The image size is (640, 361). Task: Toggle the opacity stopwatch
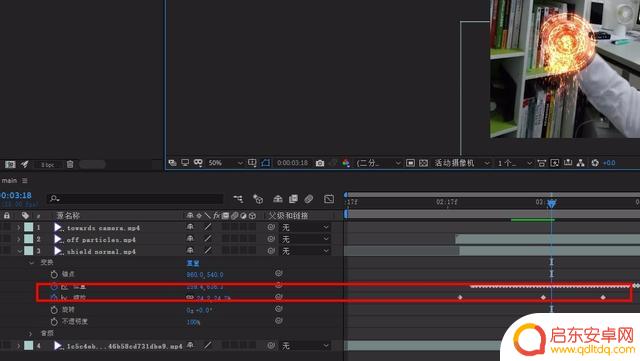(54, 322)
